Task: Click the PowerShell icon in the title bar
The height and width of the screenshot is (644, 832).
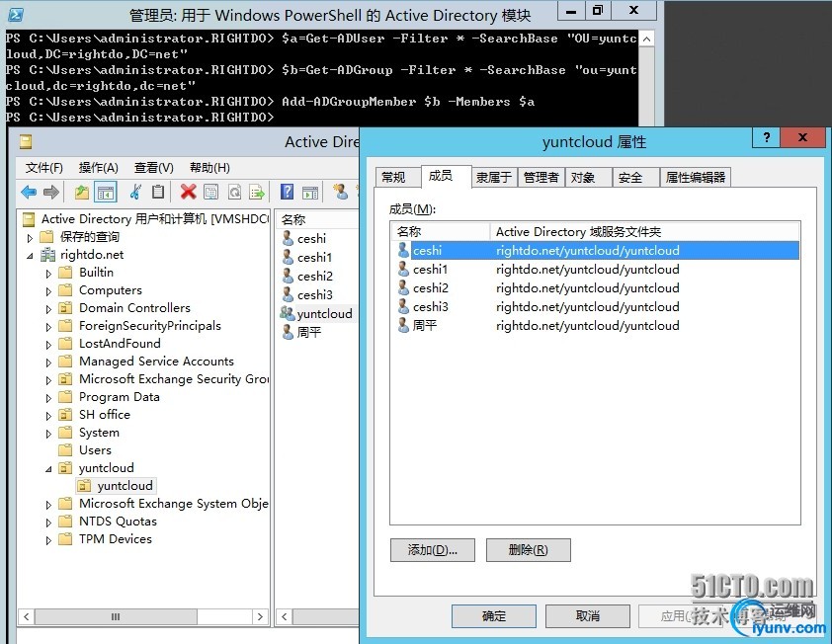Action: tap(16, 15)
